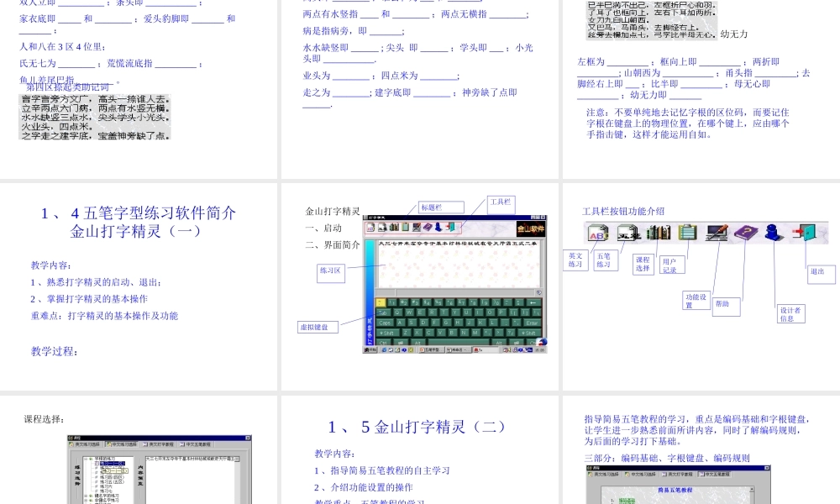
Task: Click the 简易五笔教程 dialog screenshot
Action: pos(678,485)
